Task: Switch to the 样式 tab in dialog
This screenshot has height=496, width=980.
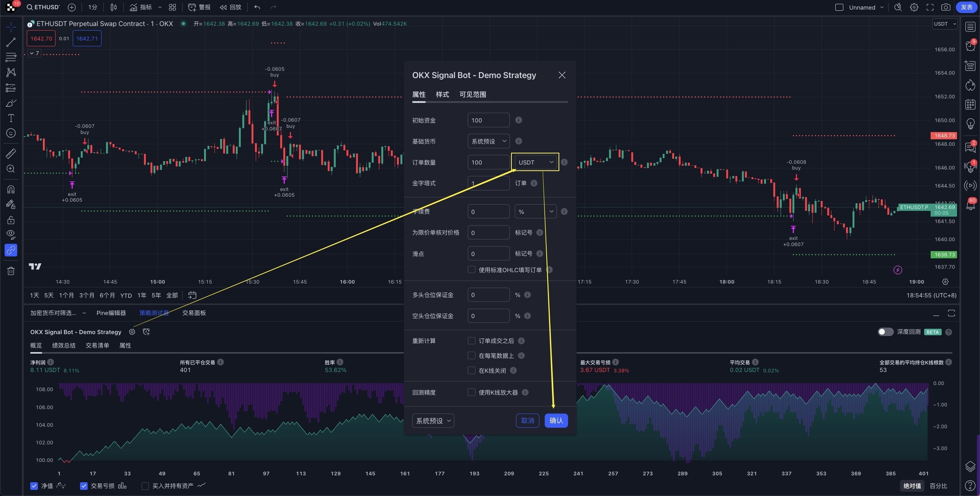Action: click(442, 95)
